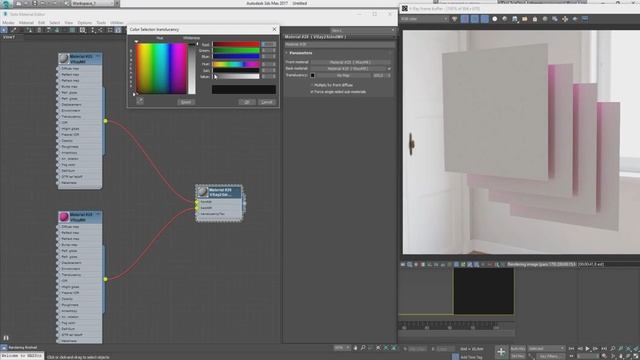The width and height of the screenshot is (640, 360).
Task: Click VRay2SidedMtl node preview icon
Action: 202,192
